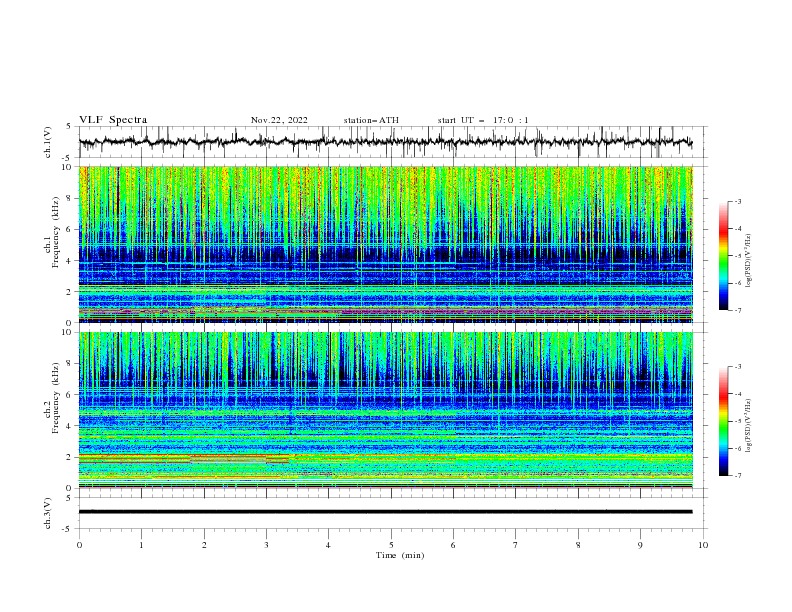Click the date 'Nov.22, 2022'
Viewport: 792px width, 612px height.
coord(279,120)
